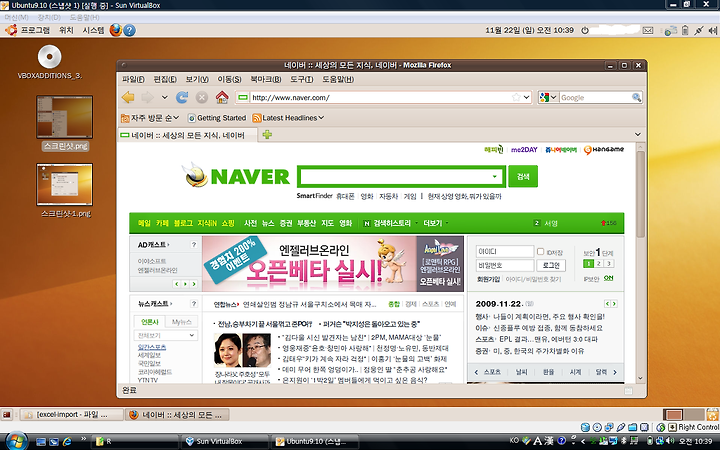Open 보기(V) menu in Firefox

197,79
